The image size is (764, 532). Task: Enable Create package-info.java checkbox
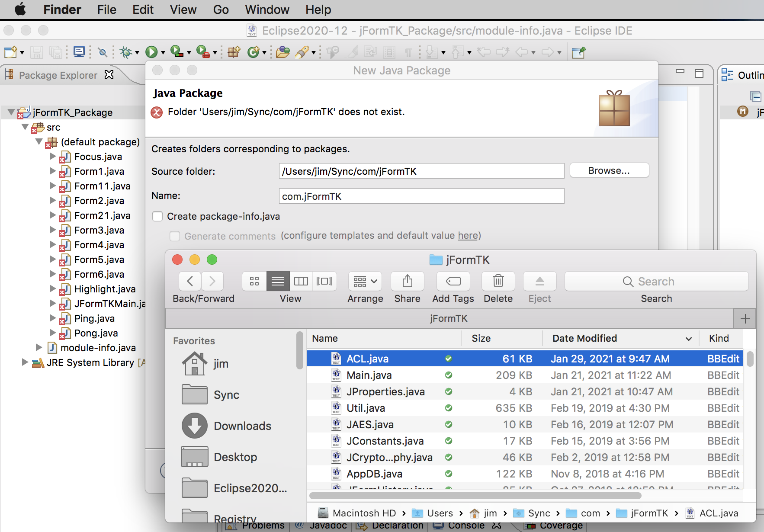pyautogui.click(x=157, y=216)
